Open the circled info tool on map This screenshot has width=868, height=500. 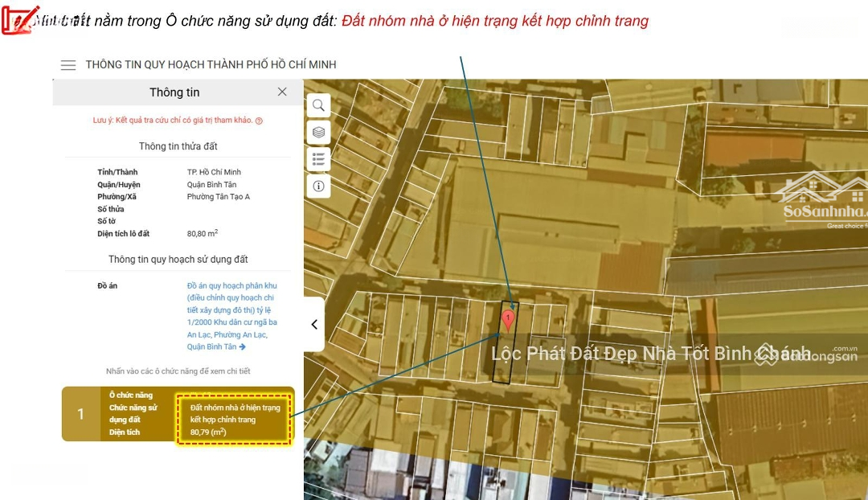(318, 186)
